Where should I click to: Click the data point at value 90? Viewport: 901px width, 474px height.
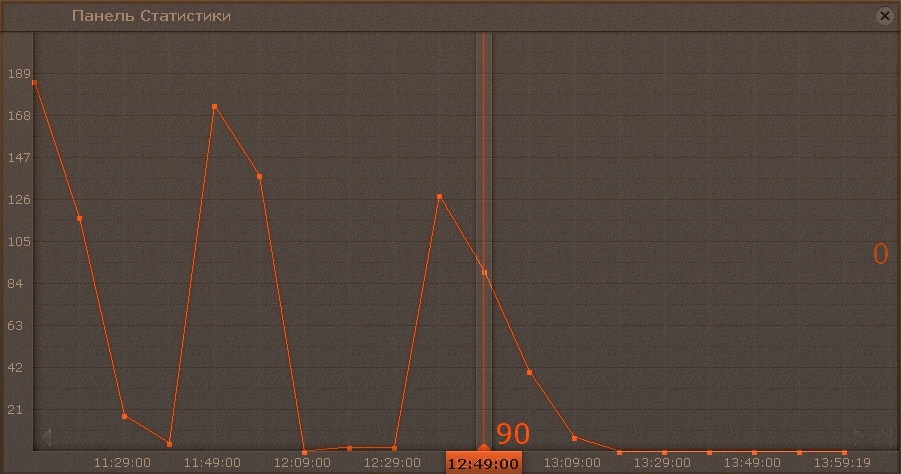coord(484,272)
